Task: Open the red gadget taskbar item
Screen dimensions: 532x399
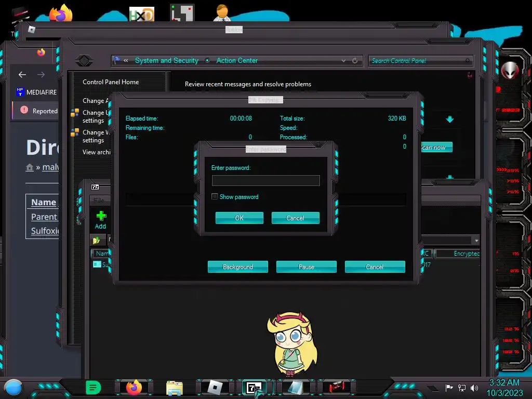Action: tap(336, 387)
